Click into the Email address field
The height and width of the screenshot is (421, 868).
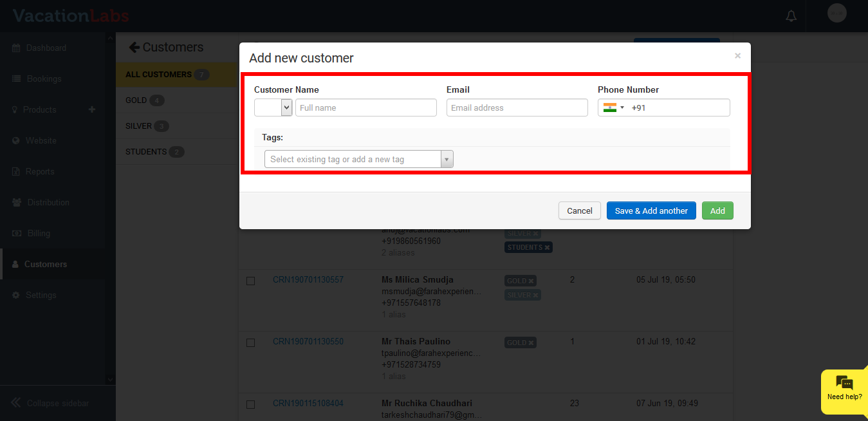(x=517, y=108)
